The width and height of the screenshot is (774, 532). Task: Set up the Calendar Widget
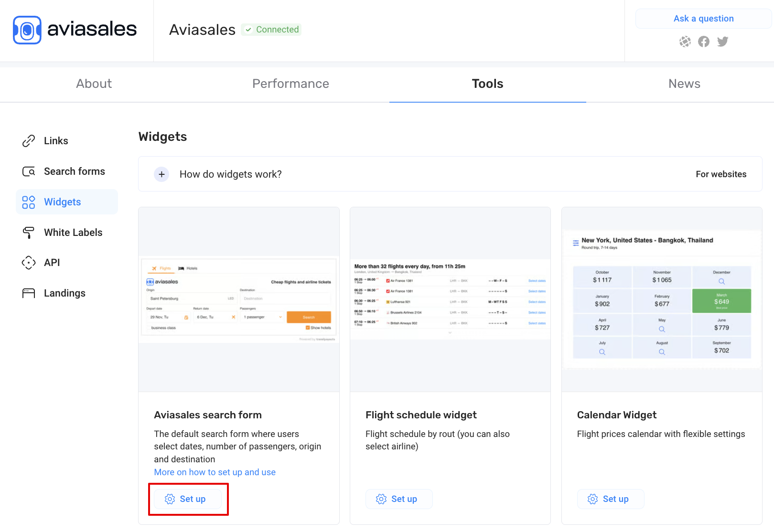click(x=611, y=499)
